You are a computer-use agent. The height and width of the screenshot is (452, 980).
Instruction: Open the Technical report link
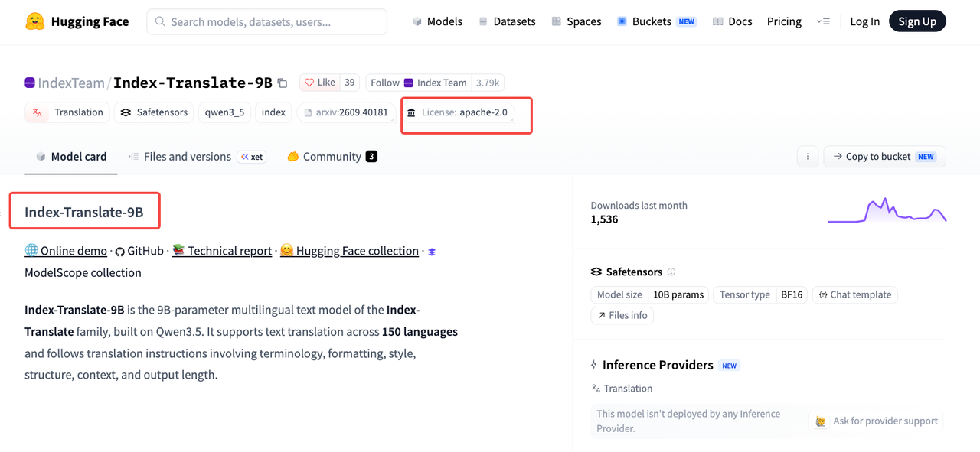click(222, 251)
